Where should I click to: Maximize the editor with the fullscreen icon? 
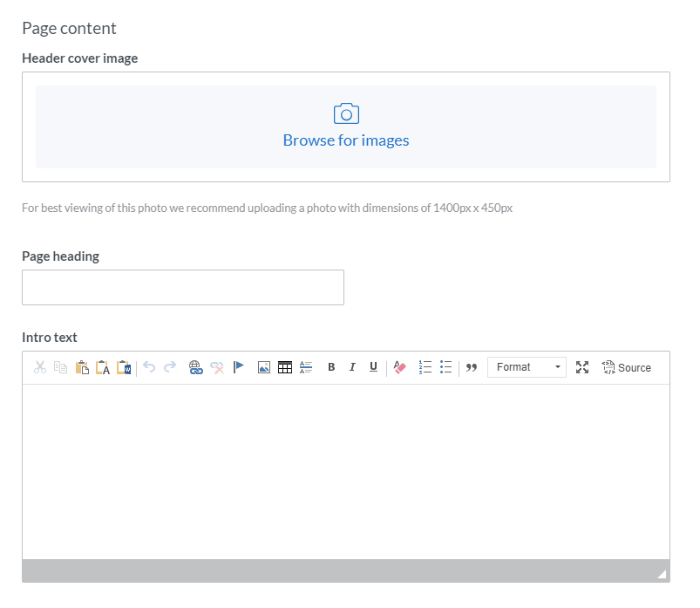click(582, 367)
